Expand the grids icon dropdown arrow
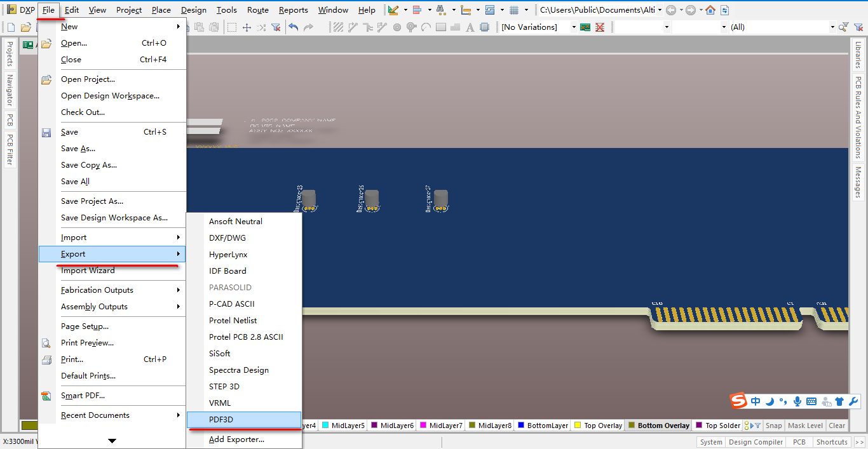This screenshot has width=868, height=449. (526, 10)
